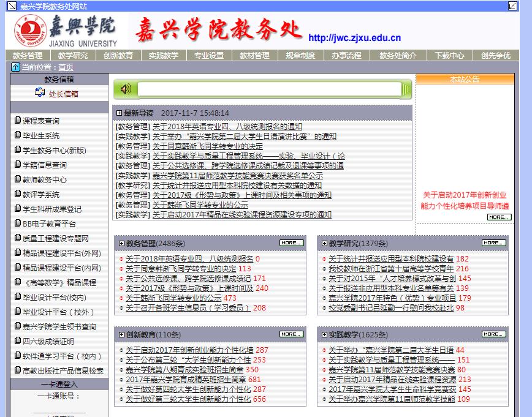The width and height of the screenshot is (532, 417).
Task: Click the white scrolling announcement field
Action: [x=270, y=89]
